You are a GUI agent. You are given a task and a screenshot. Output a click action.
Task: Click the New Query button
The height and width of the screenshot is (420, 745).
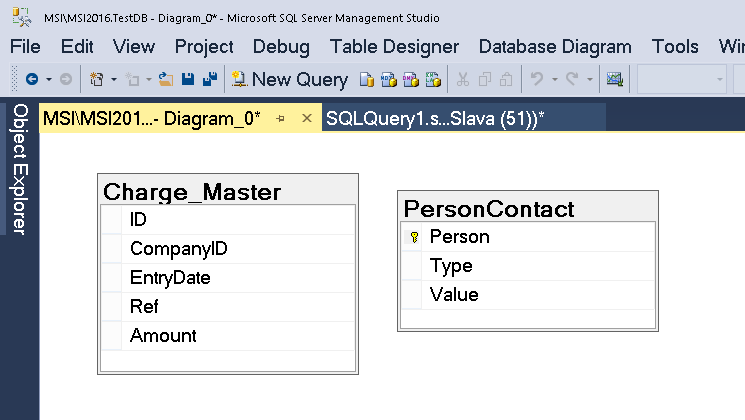(x=289, y=79)
